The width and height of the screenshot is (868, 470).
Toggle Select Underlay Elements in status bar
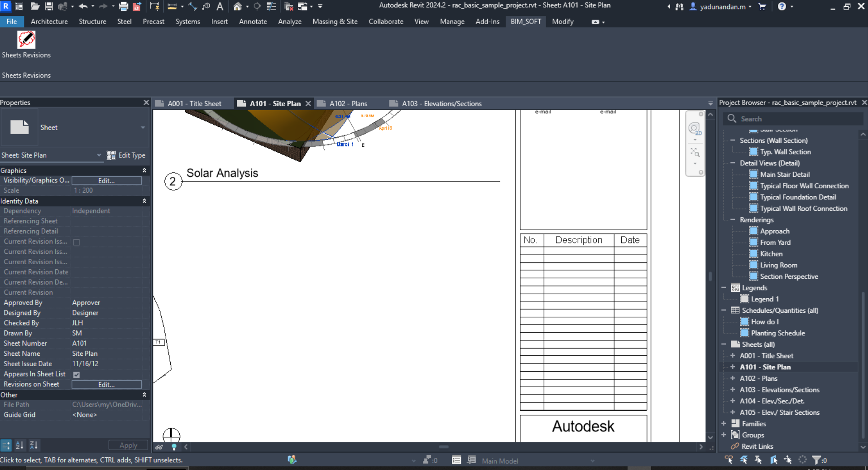(744, 460)
